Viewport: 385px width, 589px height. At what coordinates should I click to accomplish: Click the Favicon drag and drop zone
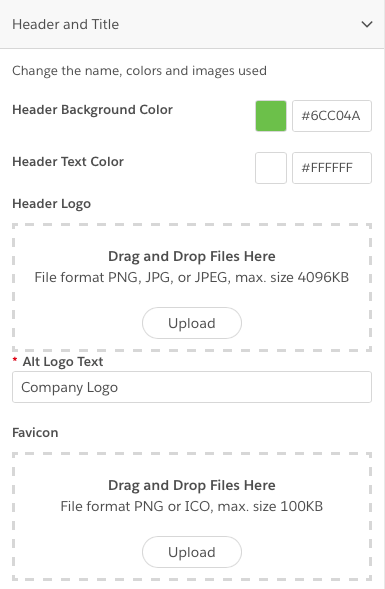click(192, 517)
